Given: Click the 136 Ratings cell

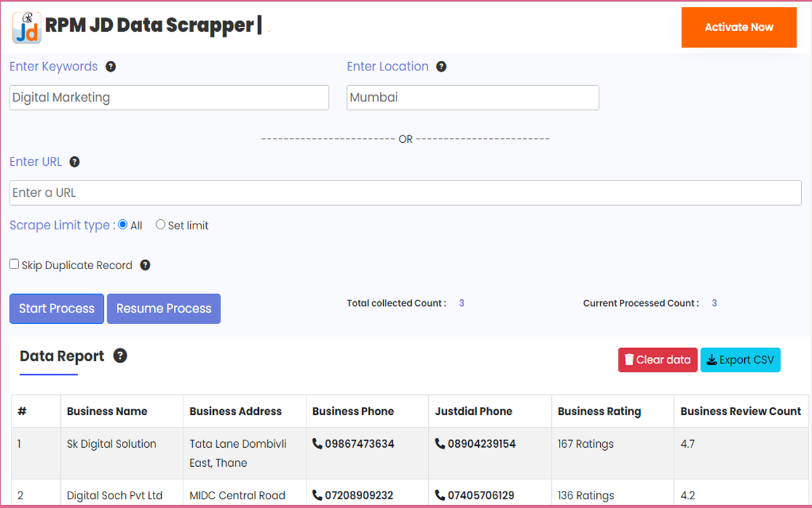Looking at the screenshot, I should coord(613,493).
